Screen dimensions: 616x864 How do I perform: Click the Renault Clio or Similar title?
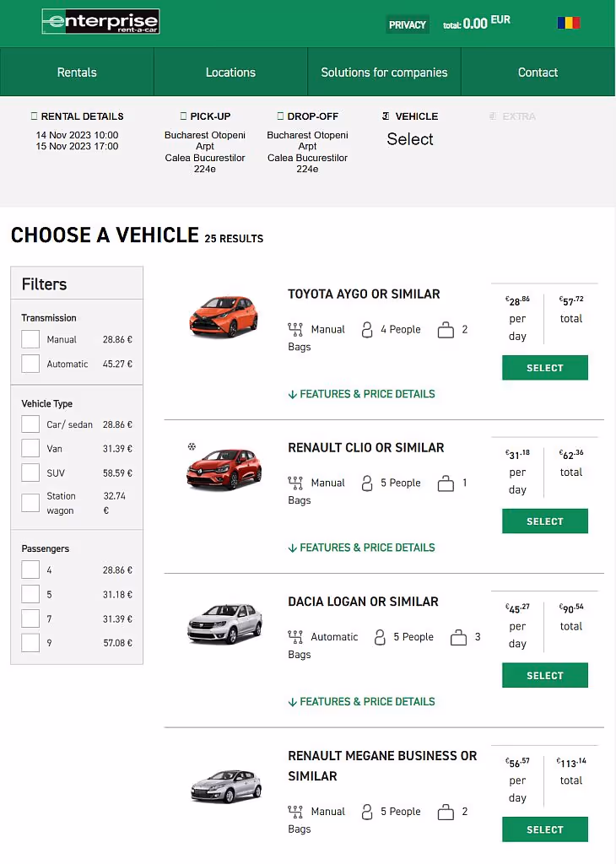(366, 447)
